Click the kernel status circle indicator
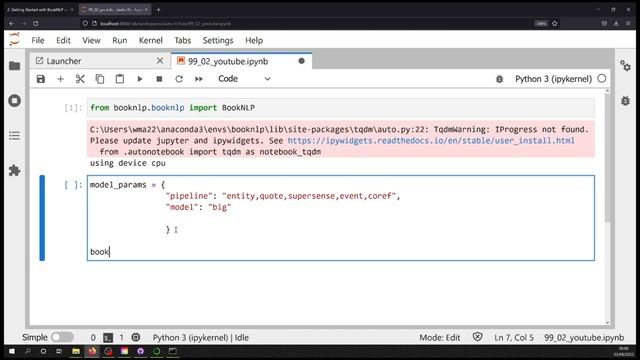This screenshot has height=360, width=640. click(602, 79)
